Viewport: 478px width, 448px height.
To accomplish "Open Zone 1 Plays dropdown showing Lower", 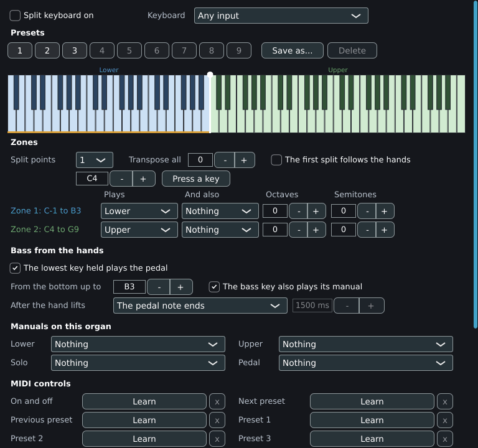I will tap(139, 211).
